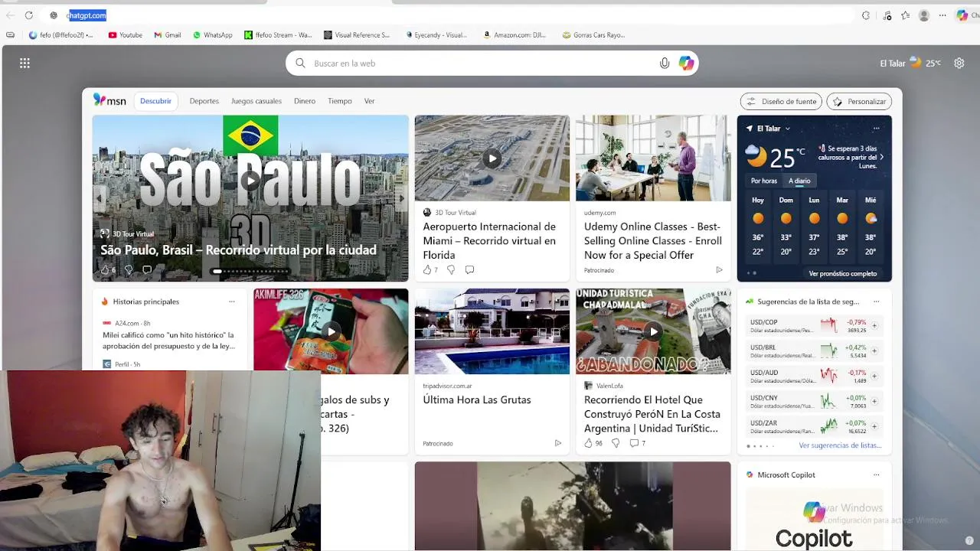Add USD/ZAR to watchlist
The width and height of the screenshot is (980, 551).
[x=874, y=426]
